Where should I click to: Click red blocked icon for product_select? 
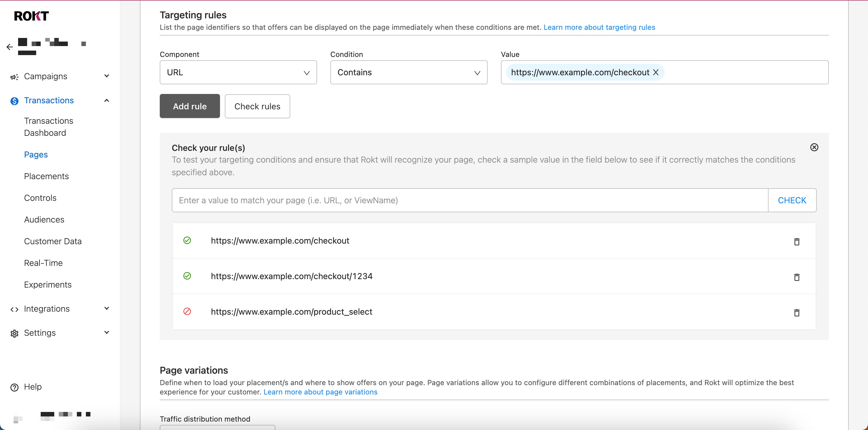[x=187, y=311]
